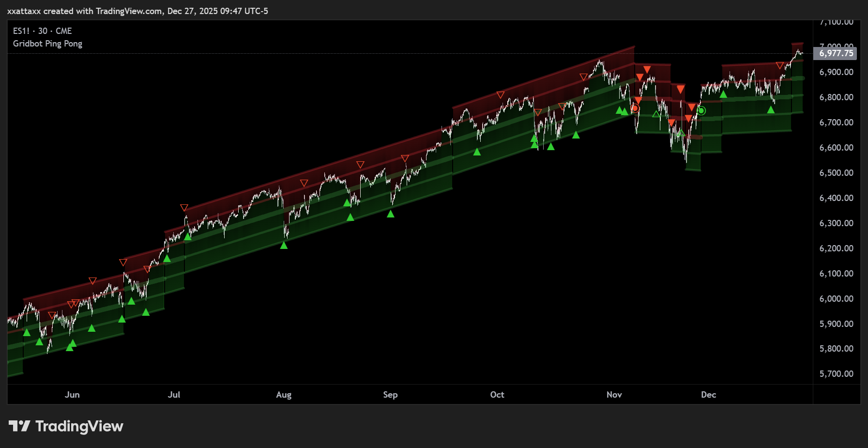Click the Sep label on the time axis
This screenshot has height=448, width=868.
click(x=390, y=395)
